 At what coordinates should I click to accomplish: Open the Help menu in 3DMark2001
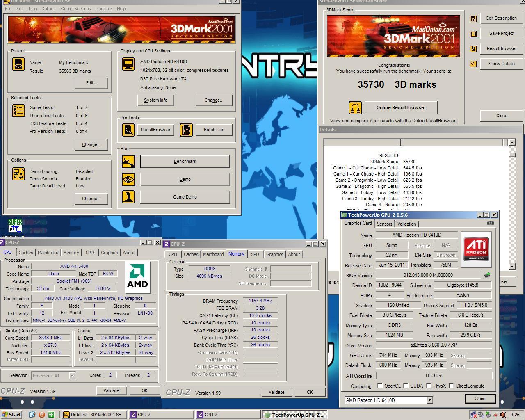[121, 9]
